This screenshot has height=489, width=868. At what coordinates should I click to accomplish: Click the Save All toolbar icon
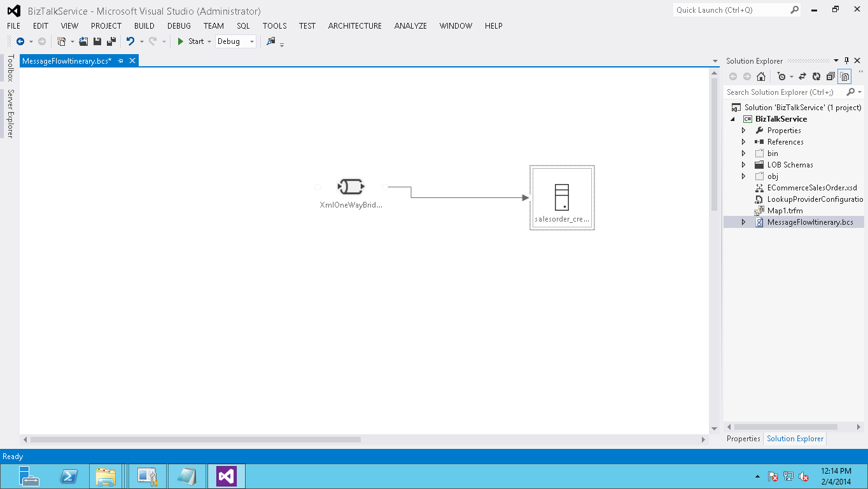111,41
